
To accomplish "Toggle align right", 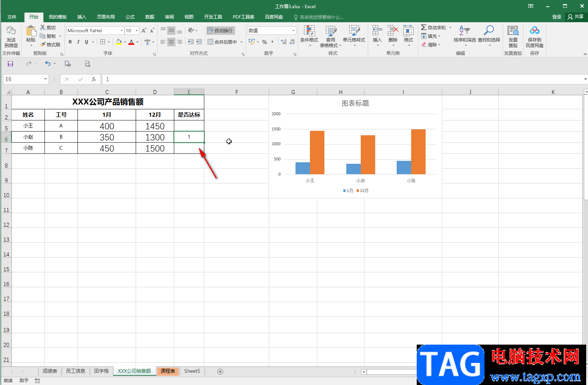I will (179, 42).
